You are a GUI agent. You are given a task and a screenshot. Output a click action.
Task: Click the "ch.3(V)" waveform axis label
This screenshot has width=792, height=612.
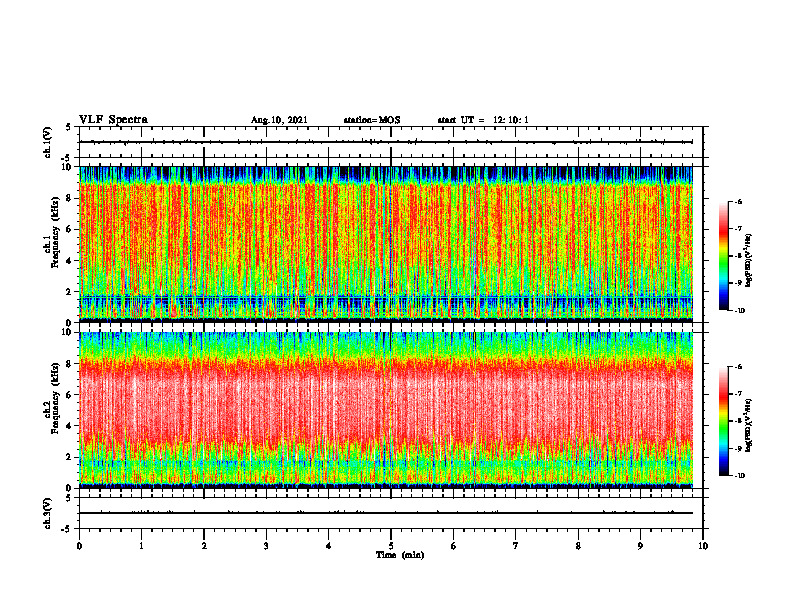[48, 513]
